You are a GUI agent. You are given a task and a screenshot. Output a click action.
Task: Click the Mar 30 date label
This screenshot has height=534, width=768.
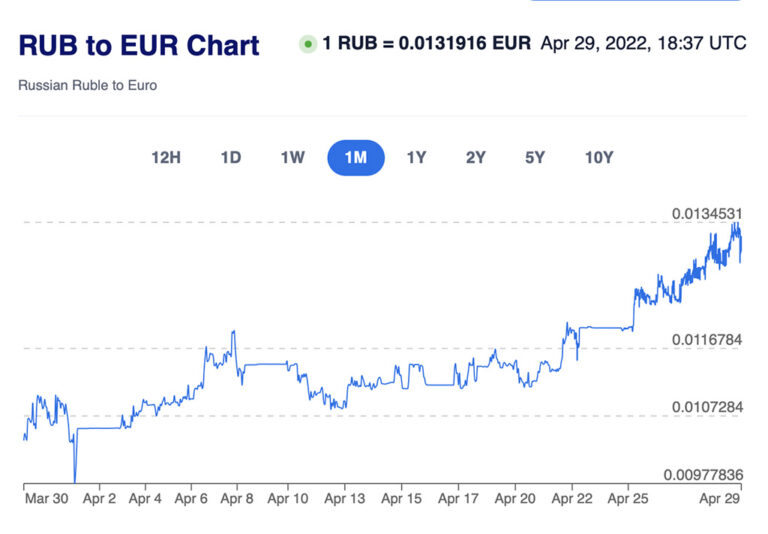coord(44,497)
